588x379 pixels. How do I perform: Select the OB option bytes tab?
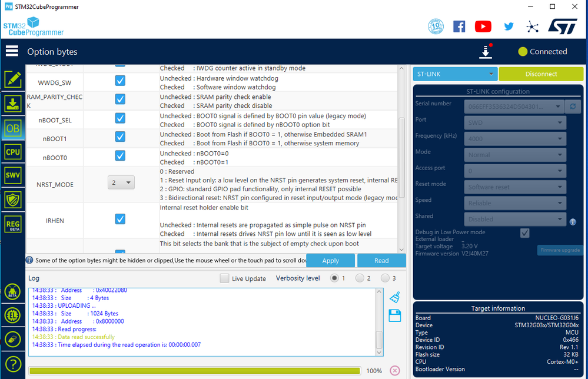[x=13, y=128]
